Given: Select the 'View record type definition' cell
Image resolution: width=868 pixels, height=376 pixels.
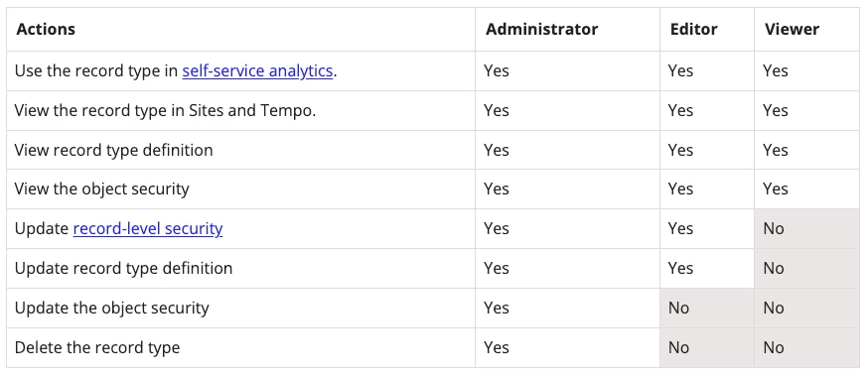Looking at the screenshot, I should click(x=240, y=150).
